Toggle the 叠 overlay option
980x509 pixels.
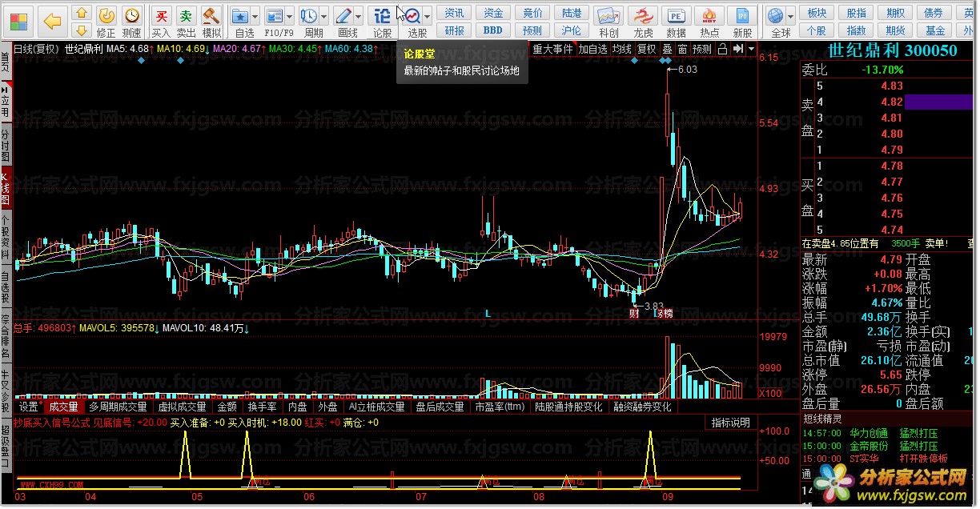point(668,48)
